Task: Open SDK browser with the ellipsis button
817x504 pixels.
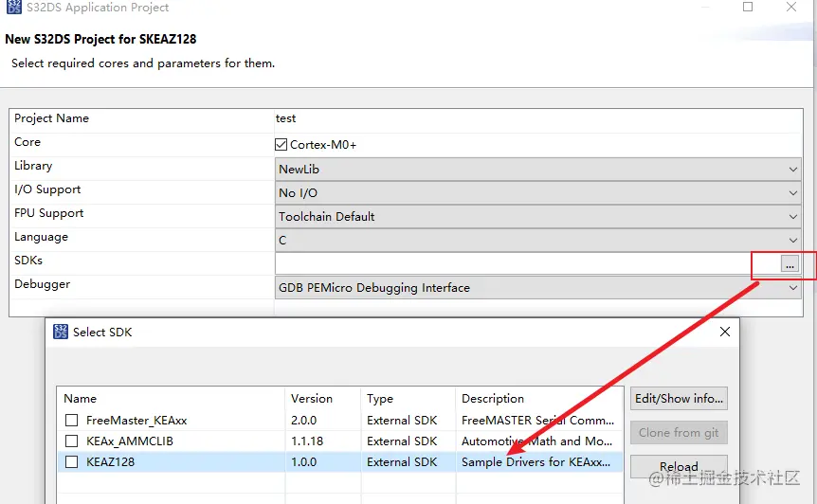Action: tap(790, 264)
